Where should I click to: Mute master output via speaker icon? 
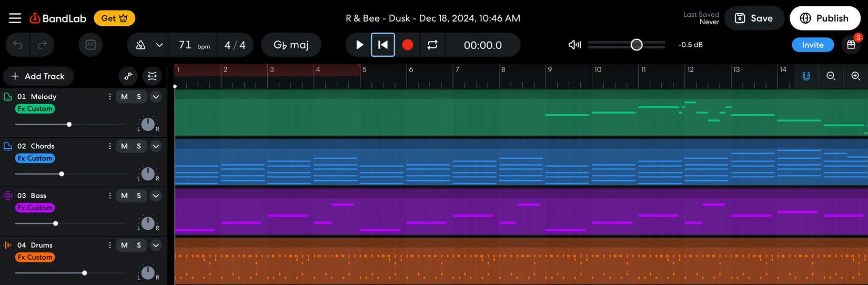574,45
